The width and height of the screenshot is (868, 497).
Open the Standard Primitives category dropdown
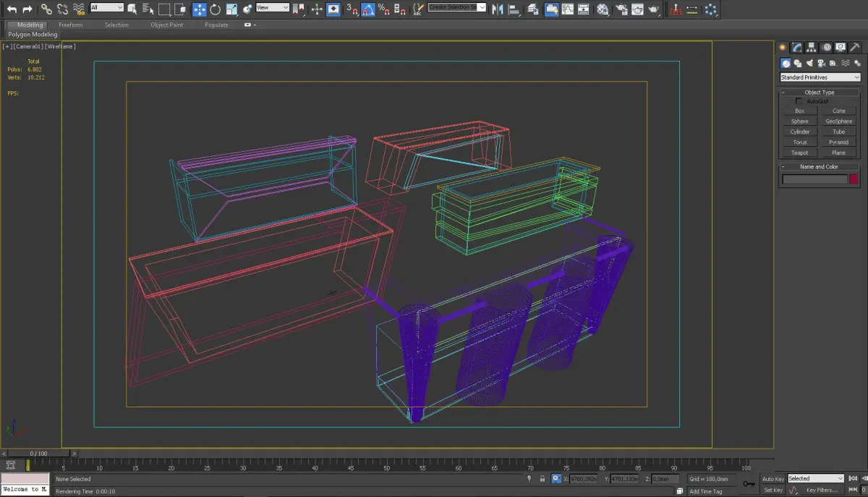(x=820, y=77)
